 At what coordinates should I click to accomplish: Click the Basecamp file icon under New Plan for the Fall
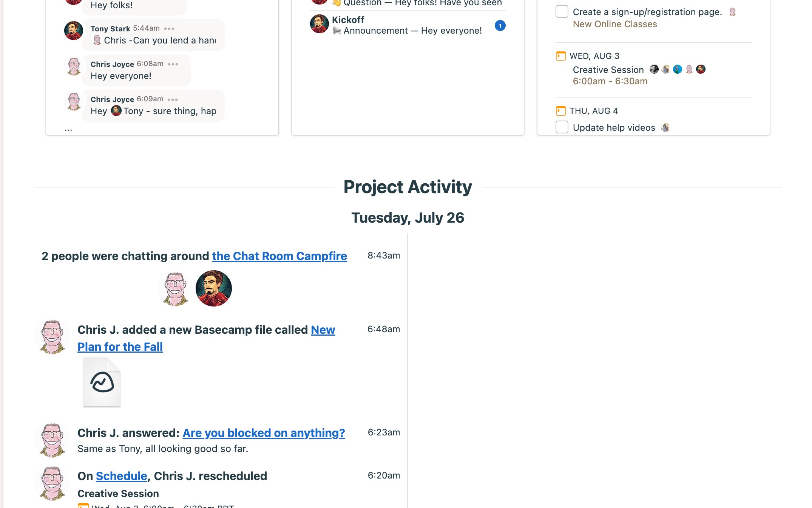click(x=102, y=382)
